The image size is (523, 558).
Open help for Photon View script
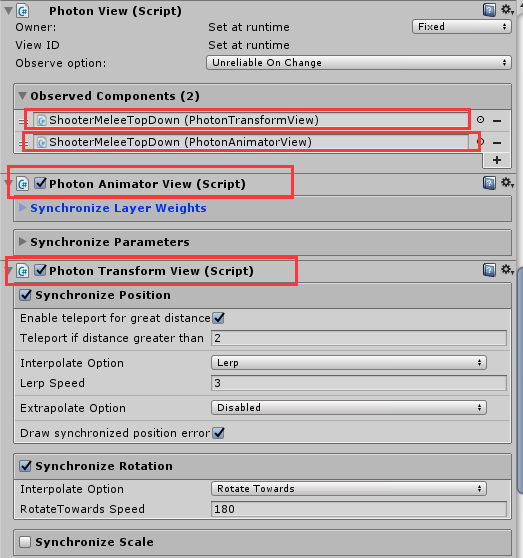[x=489, y=10]
